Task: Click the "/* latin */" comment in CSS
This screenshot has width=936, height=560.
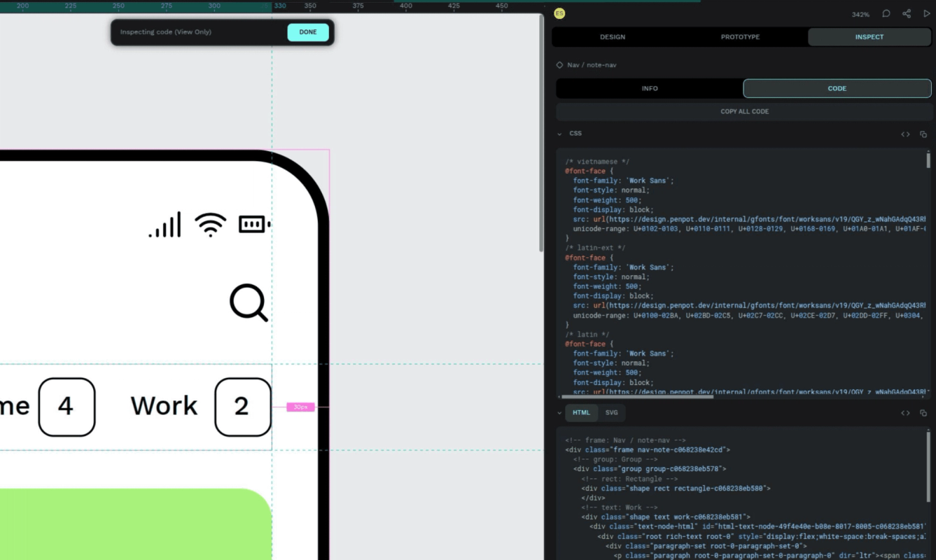Action: click(587, 335)
